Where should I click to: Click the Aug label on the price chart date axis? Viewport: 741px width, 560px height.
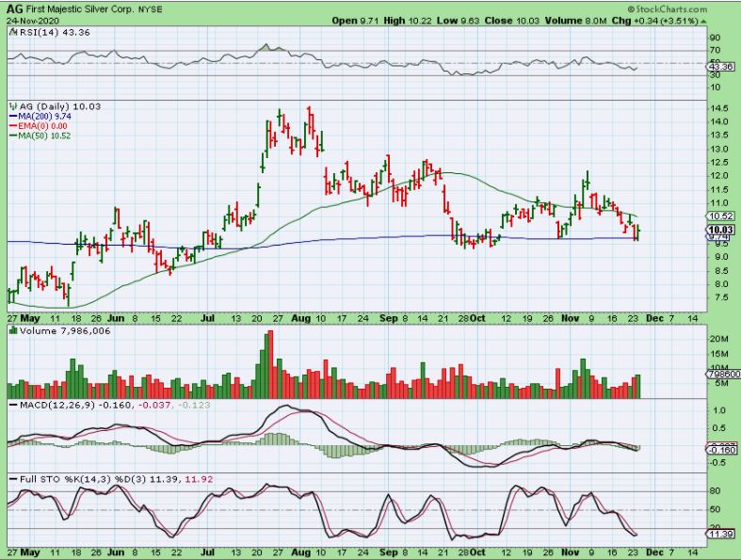tap(301, 318)
